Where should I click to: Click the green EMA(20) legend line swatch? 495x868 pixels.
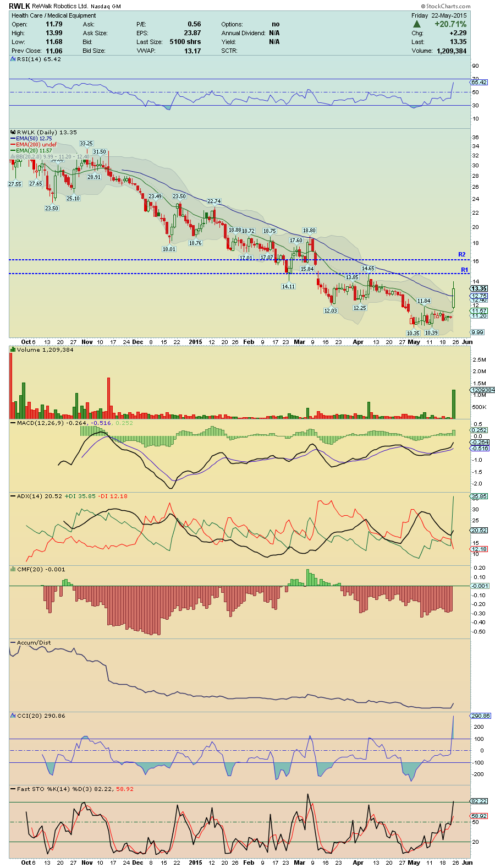[x=13, y=151]
